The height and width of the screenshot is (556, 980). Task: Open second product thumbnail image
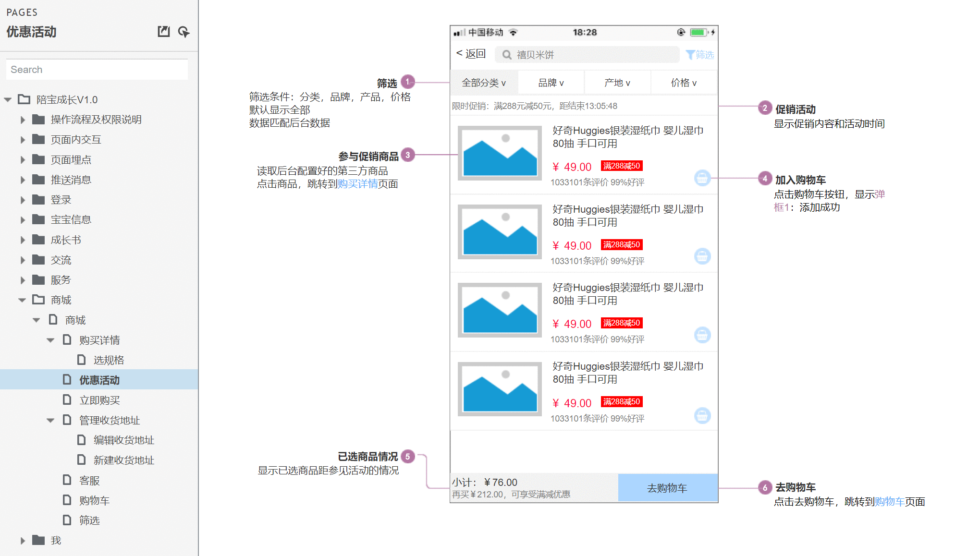[500, 232]
